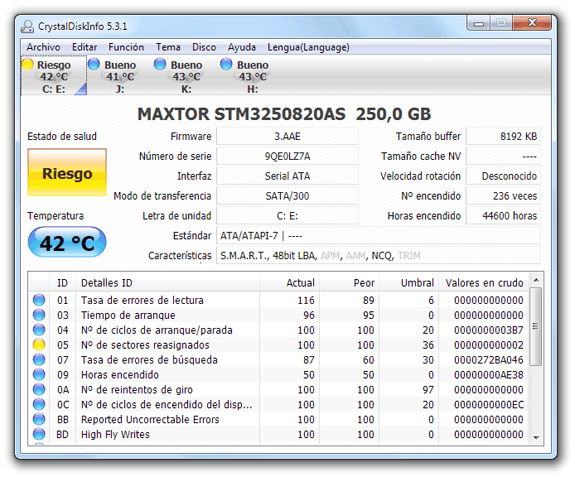Click the yellow warning icon for sectores reasignados
Image resolution: width=575 pixels, height=477 pixels.
point(39,345)
